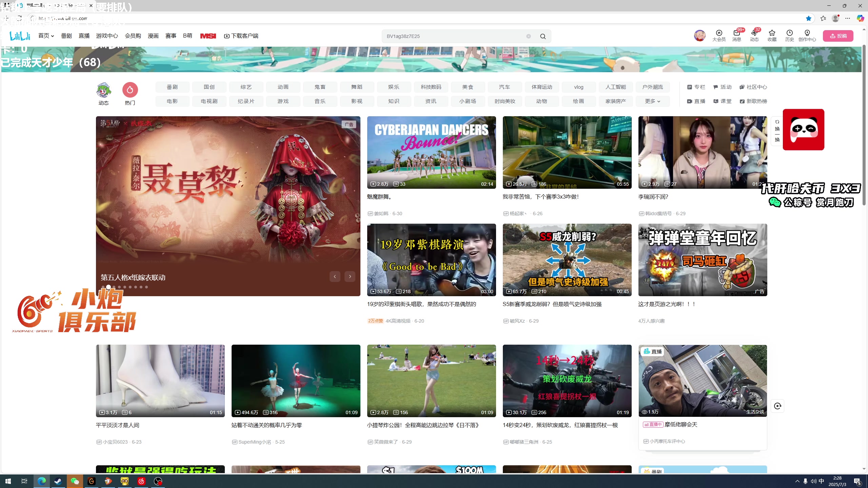Screen dimensions: 868x488
Task: Show next carousel slide
Action: click(350, 277)
